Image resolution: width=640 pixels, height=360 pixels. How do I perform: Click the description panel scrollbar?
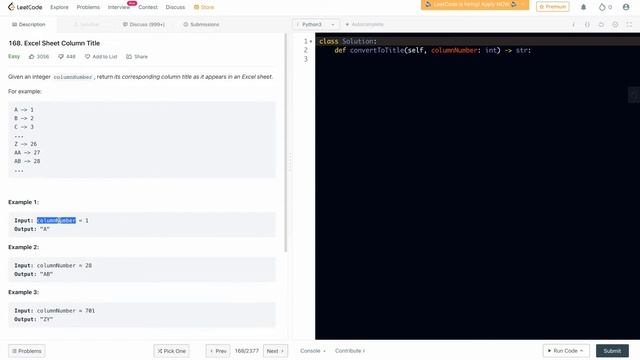(286, 143)
